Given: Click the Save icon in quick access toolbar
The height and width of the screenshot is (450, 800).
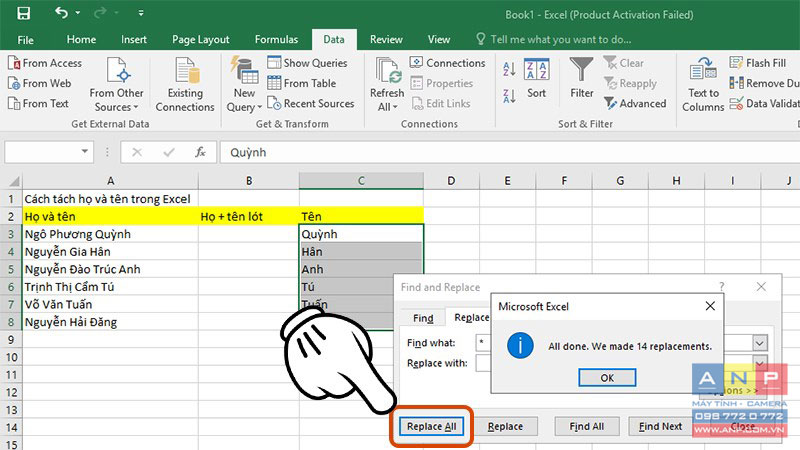Looking at the screenshot, I should tap(23, 13).
